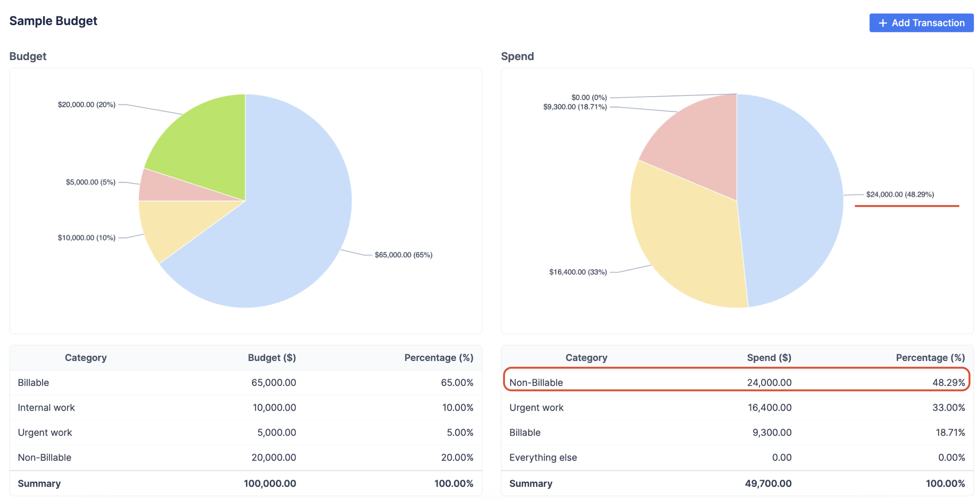Click the $16,400.00 (33%) chart label

(577, 272)
